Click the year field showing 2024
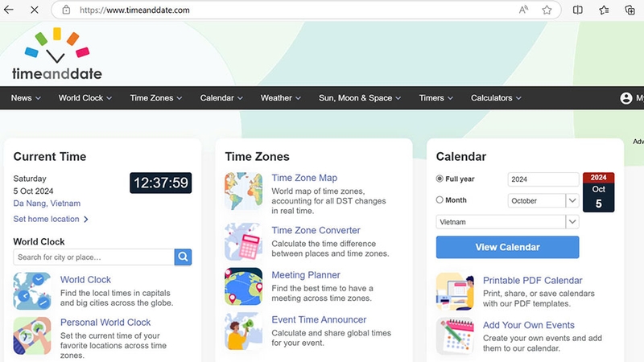Screen dimensions: 644x362 [543, 179]
